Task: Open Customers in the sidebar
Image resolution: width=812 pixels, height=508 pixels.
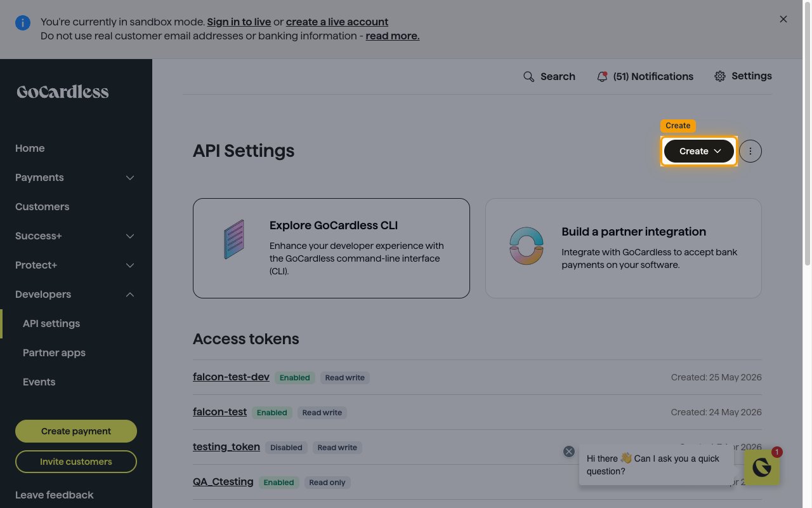Action: point(42,206)
